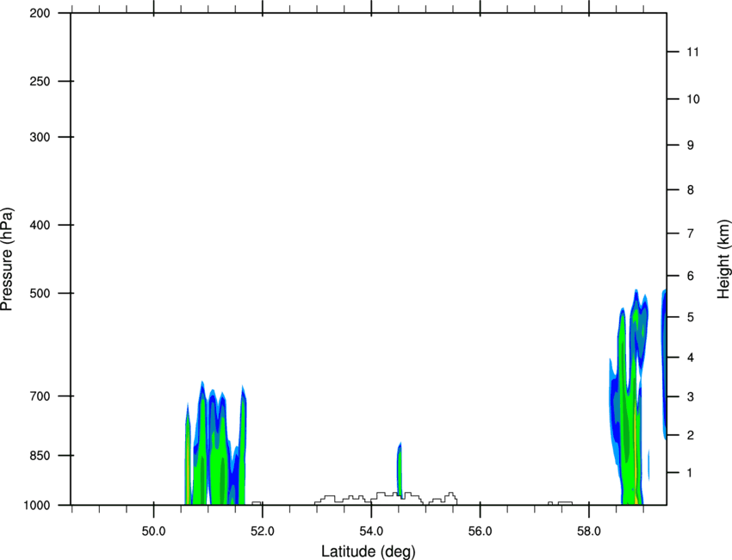Select the 300 pressure tick label
The image size is (732, 560).
40,137
